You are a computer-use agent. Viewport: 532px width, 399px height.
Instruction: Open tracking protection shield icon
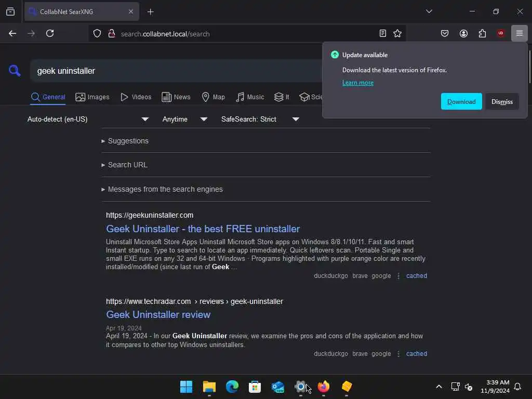(97, 34)
